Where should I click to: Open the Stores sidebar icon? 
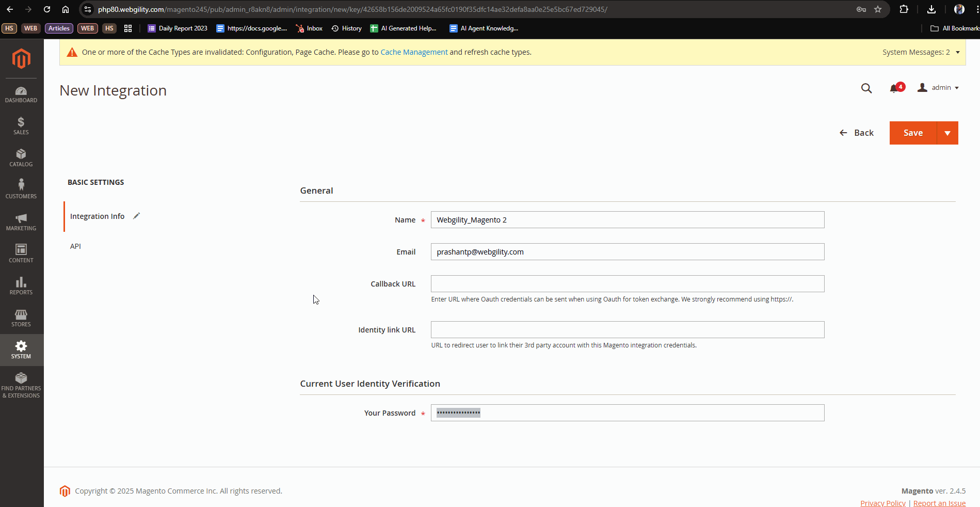click(21, 318)
